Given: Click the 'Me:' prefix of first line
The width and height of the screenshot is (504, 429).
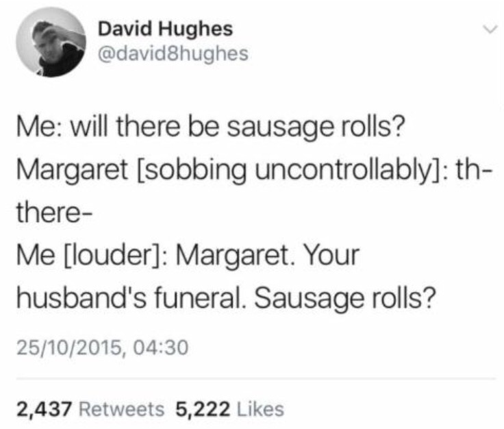Looking at the screenshot, I should click(40, 127).
